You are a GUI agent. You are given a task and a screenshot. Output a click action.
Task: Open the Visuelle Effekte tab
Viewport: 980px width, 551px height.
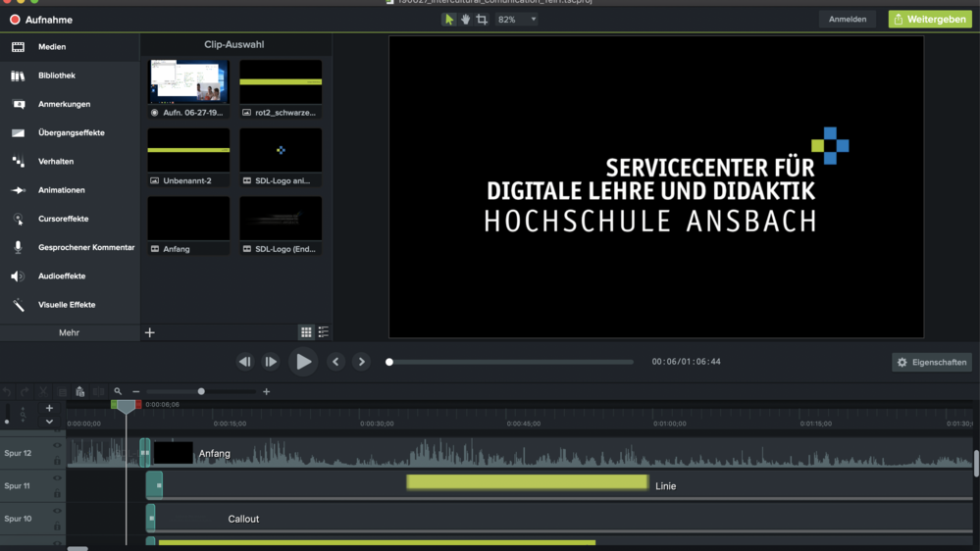pos(70,305)
